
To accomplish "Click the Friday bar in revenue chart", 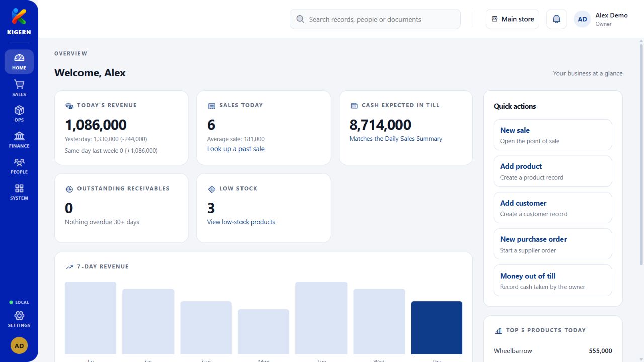I will click(x=91, y=318).
